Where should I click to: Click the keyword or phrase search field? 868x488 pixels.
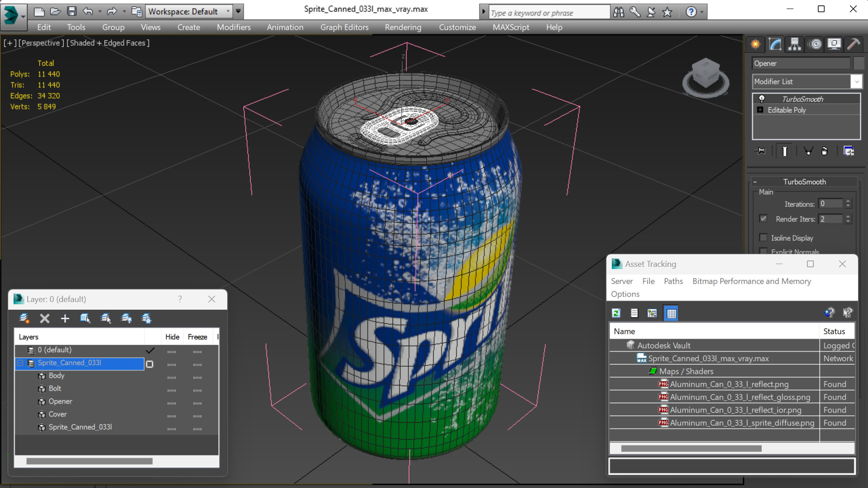549,13
